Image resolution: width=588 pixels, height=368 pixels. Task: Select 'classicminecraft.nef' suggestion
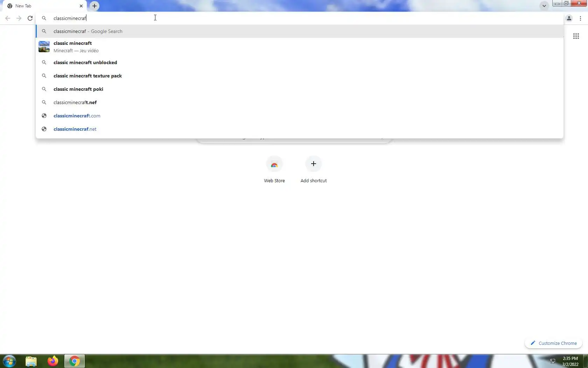pyautogui.click(x=300, y=102)
